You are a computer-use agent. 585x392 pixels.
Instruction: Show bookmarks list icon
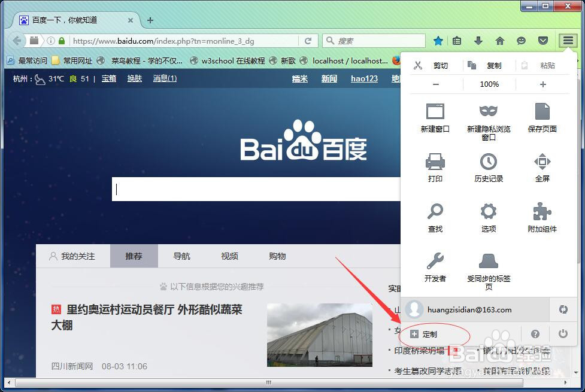point(457,41)
